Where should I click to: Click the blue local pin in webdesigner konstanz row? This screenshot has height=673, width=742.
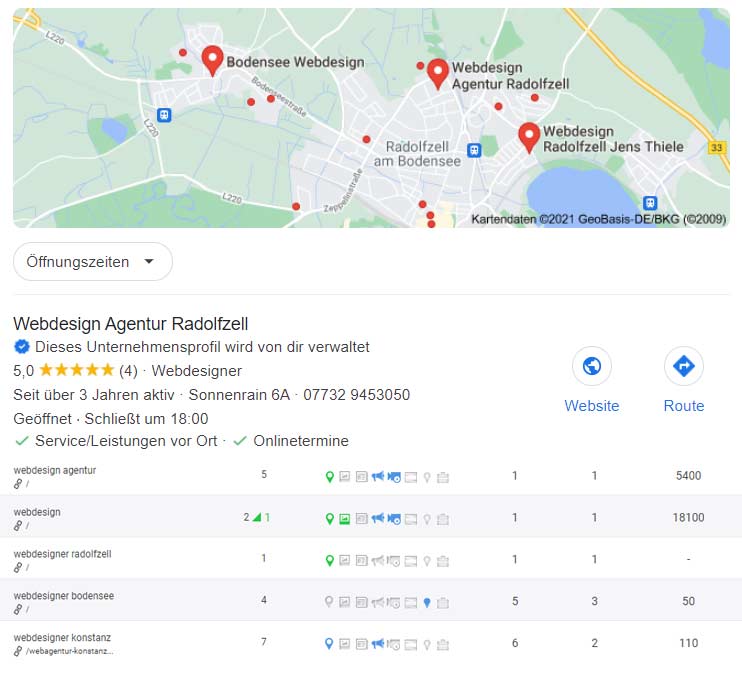(x=329, y=644)
